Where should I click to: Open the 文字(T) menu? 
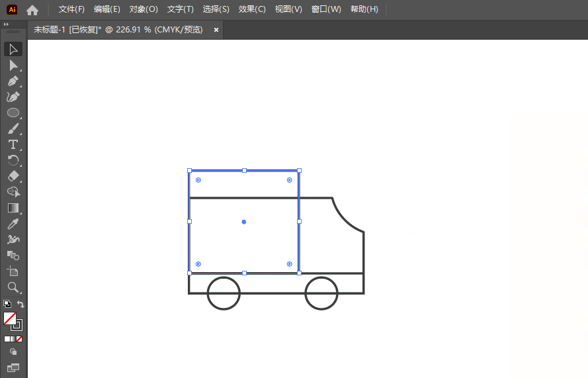coord(181,9)
